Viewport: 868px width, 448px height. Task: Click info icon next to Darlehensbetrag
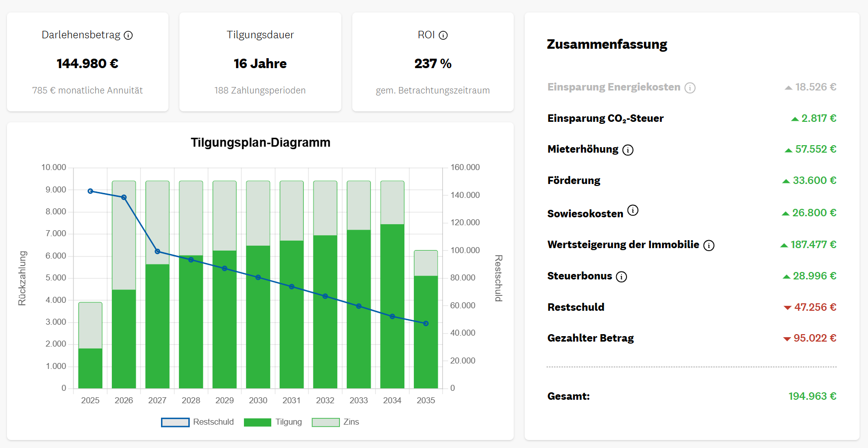point(128,35)
